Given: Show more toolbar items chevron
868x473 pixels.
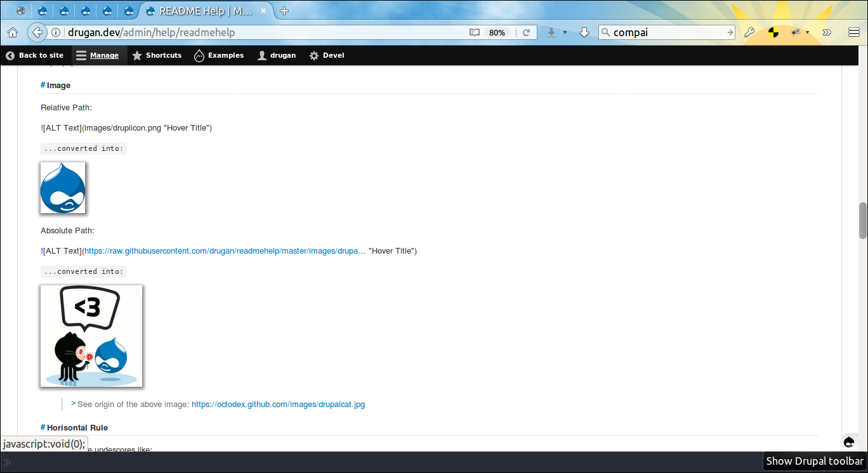Looking at the screenshot, I should tap(827, 32).
